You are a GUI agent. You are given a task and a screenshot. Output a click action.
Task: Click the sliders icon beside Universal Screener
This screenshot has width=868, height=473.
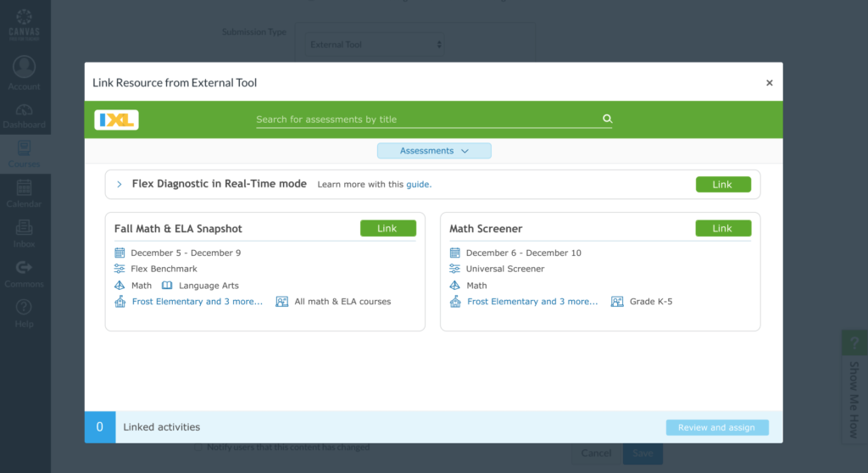tap(454, 269)
